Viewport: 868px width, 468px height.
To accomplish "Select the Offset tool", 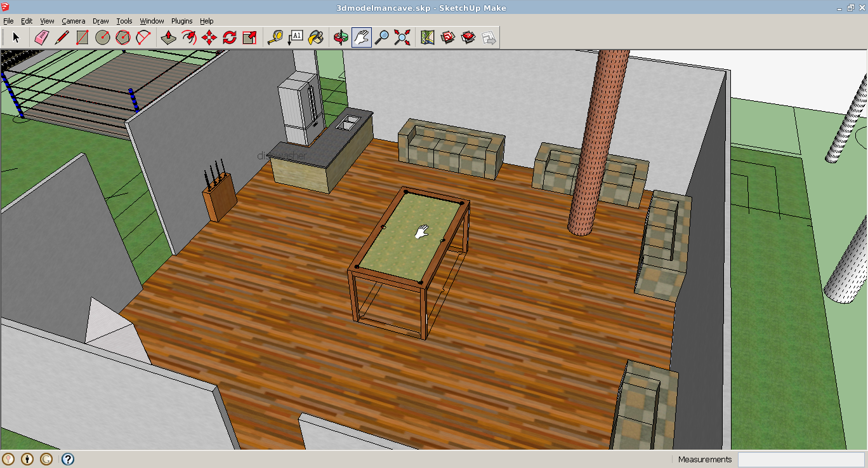I will coord(188,37).
